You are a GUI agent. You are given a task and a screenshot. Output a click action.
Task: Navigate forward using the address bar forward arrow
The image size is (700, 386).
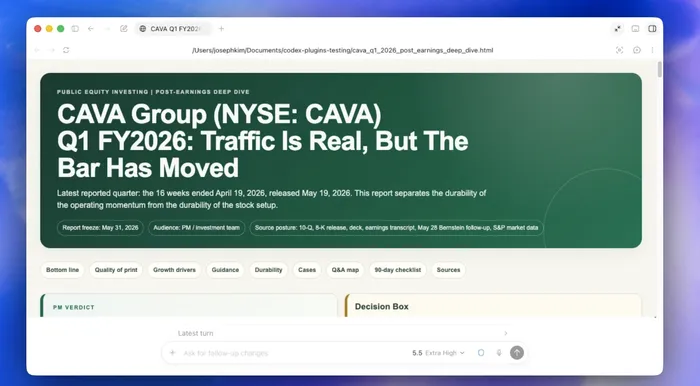(51, 50)
